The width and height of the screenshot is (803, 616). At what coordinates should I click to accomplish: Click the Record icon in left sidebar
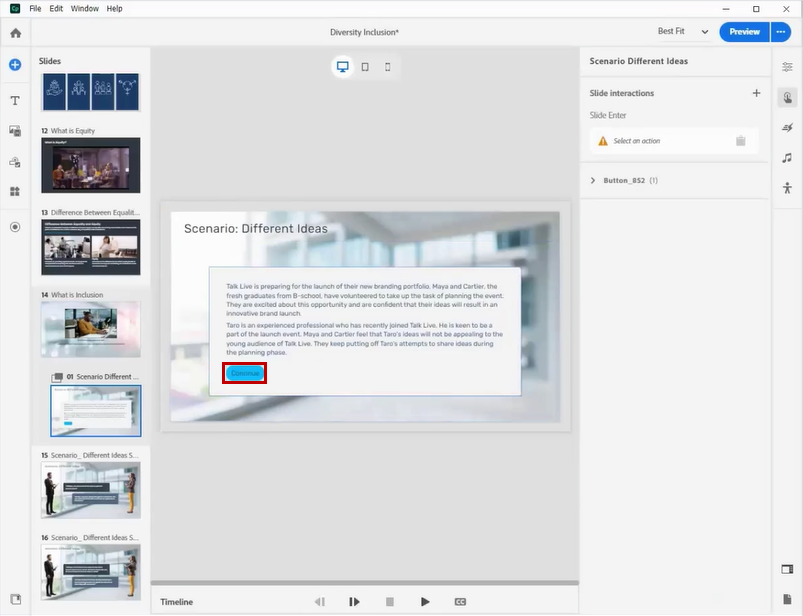click(x=15, y=227)
